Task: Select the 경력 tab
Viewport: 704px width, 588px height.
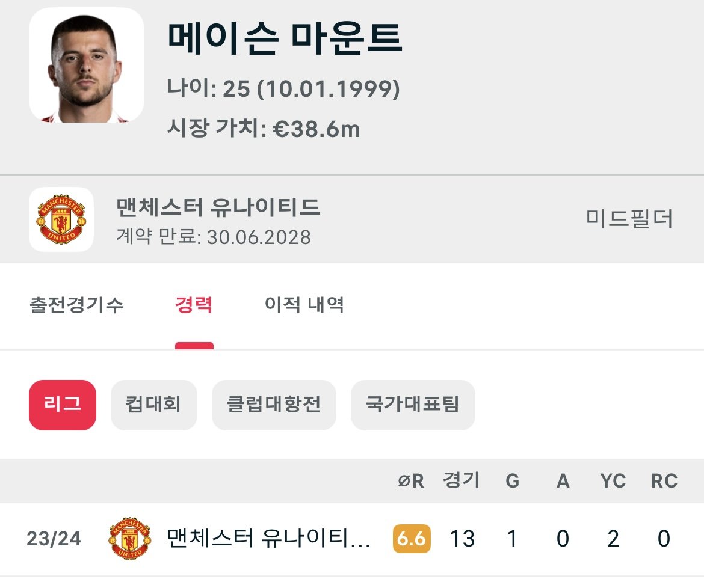Action: 193,305
